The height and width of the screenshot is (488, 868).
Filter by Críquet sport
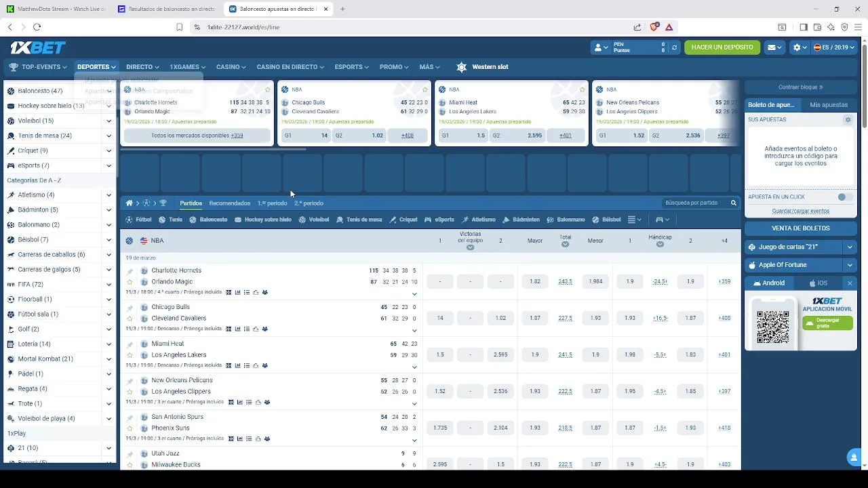tap(403, 220)
